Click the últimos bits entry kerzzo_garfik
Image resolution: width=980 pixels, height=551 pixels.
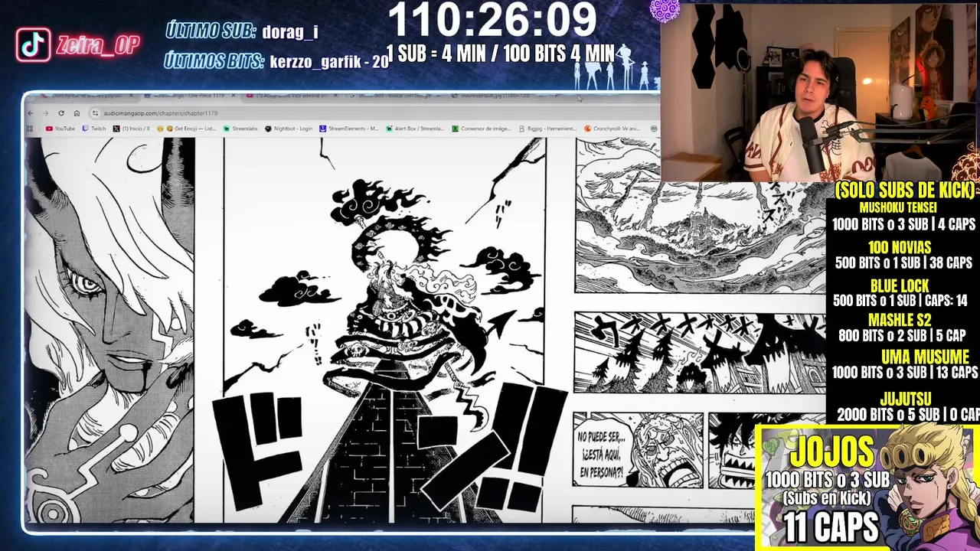point(329,62)
